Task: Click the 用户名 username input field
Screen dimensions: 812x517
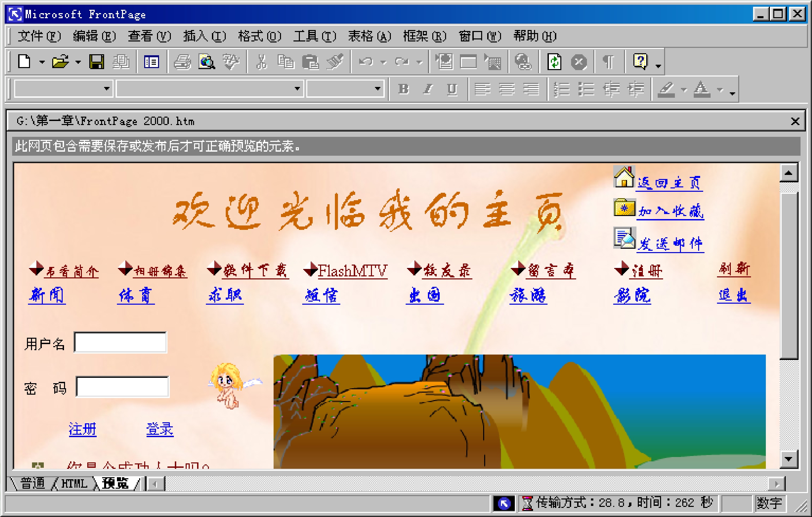Action: tap(120, 342)
